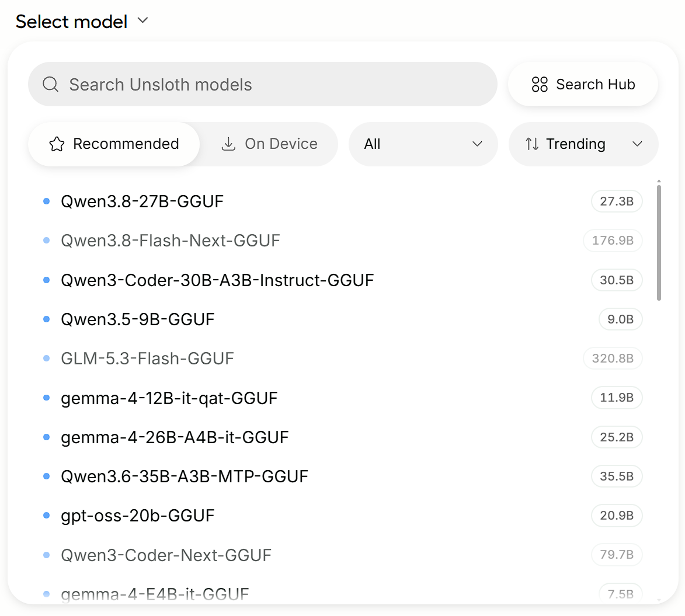Click the 9.0B size badge
This screenshot has height=616, width=685.
click(x=620, y=319)
